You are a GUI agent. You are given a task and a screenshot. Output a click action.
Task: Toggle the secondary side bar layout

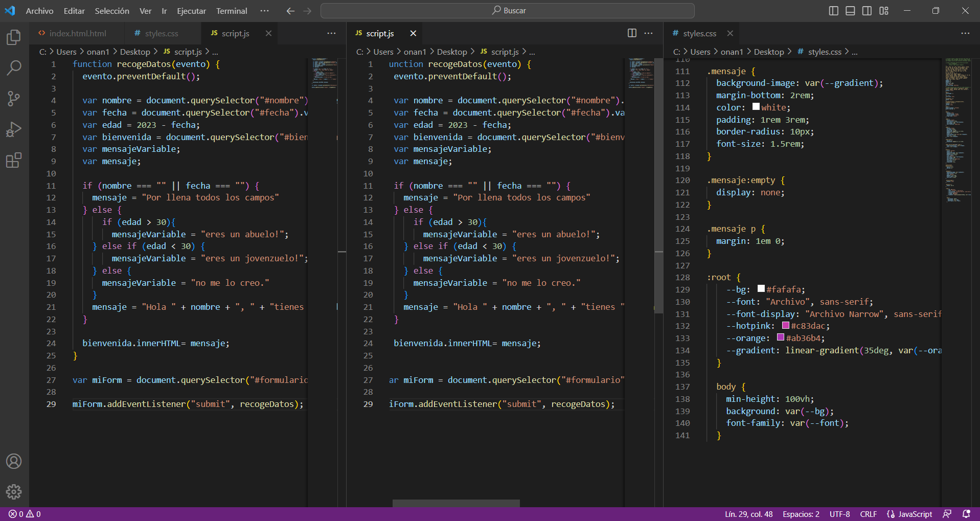click(867, 11)
